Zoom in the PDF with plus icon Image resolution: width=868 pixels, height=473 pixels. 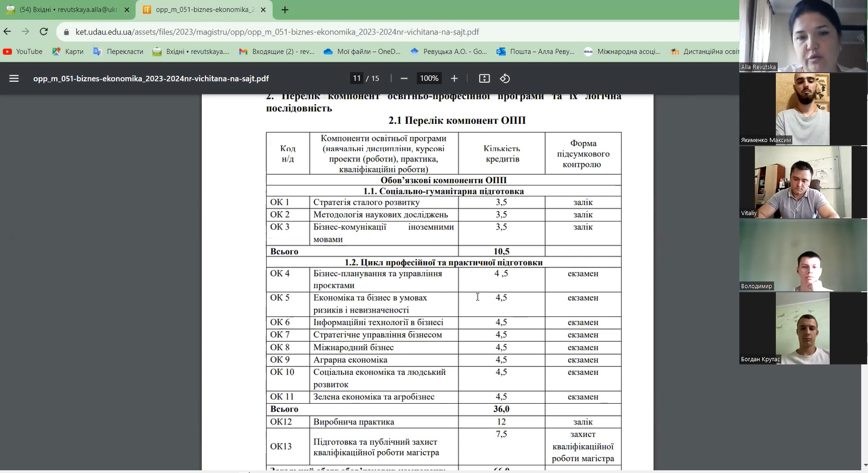pyautogui.click(x=454, y=79)
